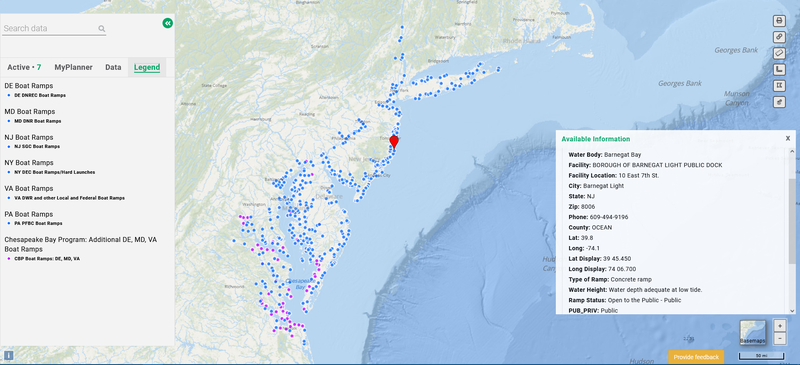
Task: Zoom out with the minus button
Action: click(779, 338)
